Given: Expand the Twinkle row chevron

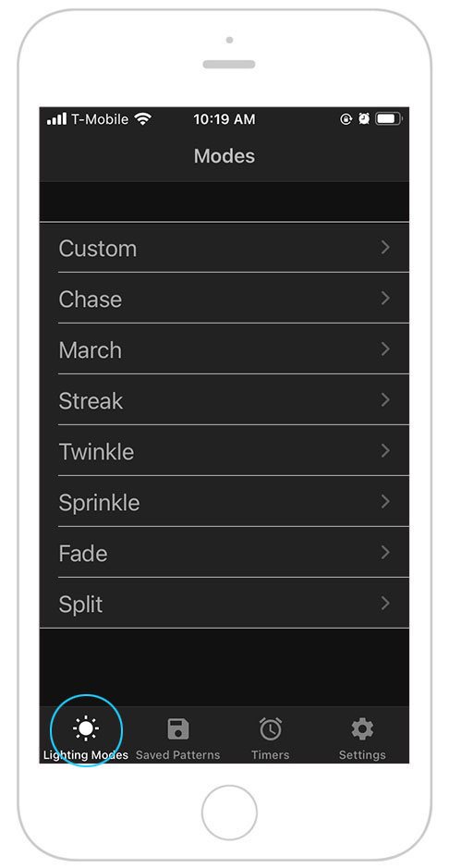Looking at the screenshot, I should pyautogui.click(x=385, y=451).
